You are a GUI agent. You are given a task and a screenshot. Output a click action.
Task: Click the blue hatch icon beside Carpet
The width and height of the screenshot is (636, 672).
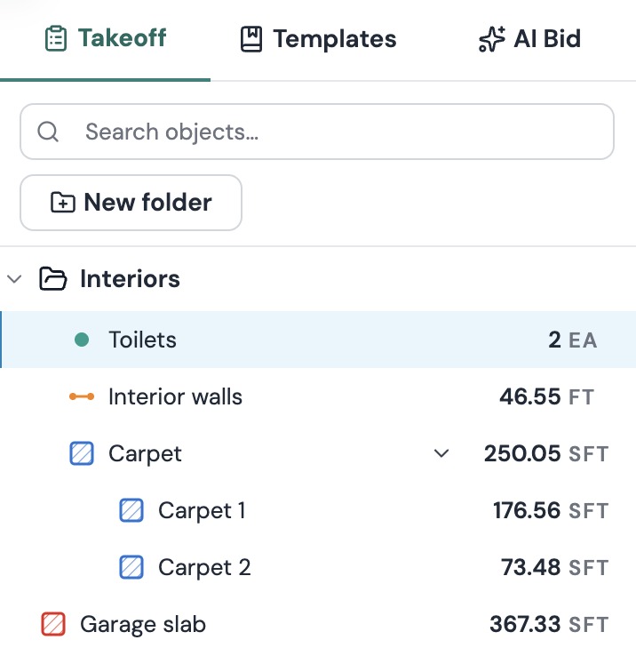[82, 453]
